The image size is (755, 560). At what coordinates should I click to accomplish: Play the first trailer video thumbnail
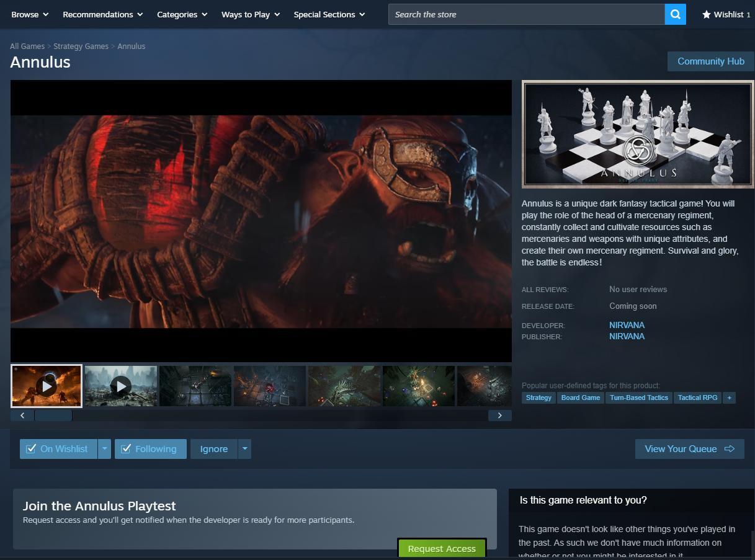click(x=47, y=386)
